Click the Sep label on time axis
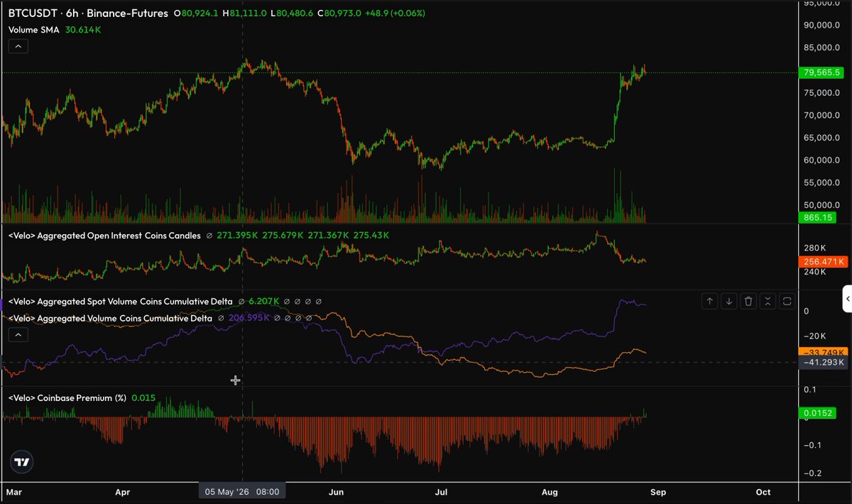Viewport: 852px width, 504px height. (657, 491)
